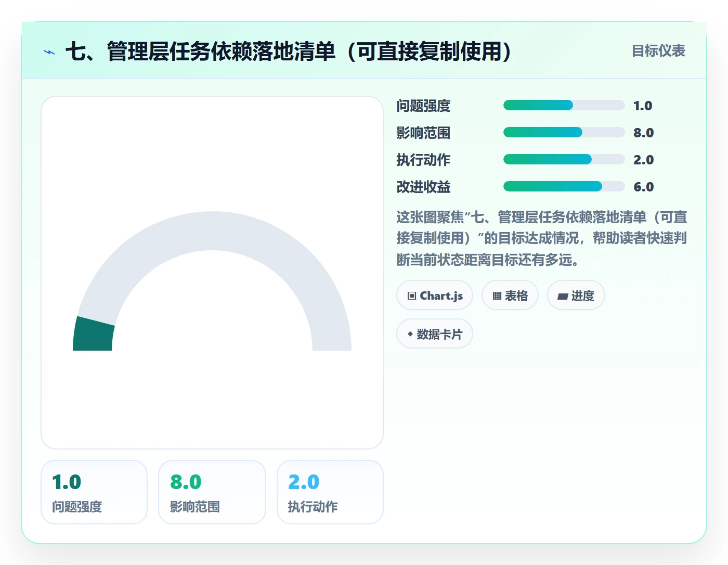Click the 2.0 value beside the 执行动作 bar
This screenshot has width=728, height=565.
[x=643, y=160]
